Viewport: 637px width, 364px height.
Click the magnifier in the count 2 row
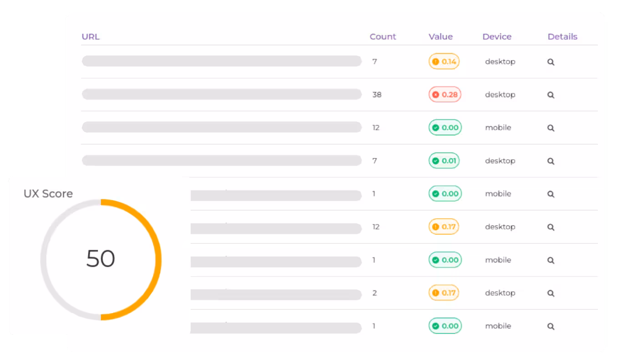pyautogui.click(x=551, y=293)
